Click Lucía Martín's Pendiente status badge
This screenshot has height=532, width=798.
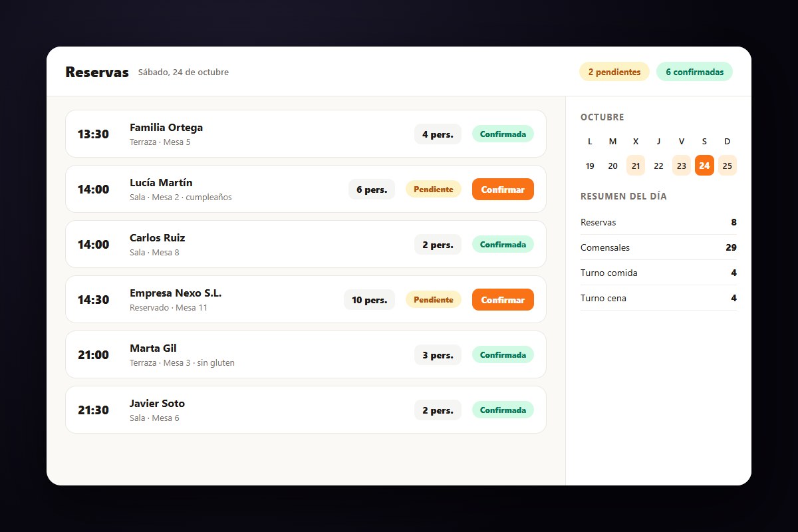pyautogui.click(x=434, y=190)
